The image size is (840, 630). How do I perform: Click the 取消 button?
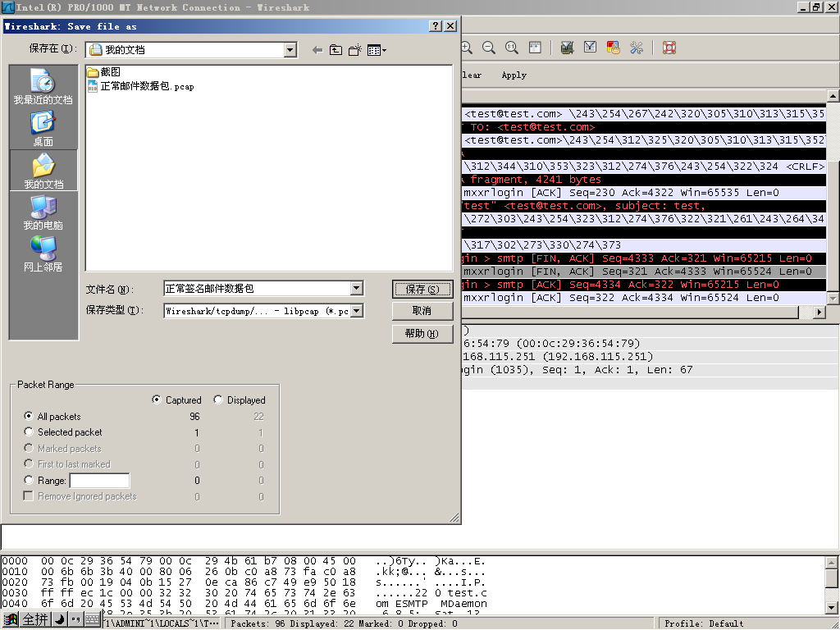point(422,311)
